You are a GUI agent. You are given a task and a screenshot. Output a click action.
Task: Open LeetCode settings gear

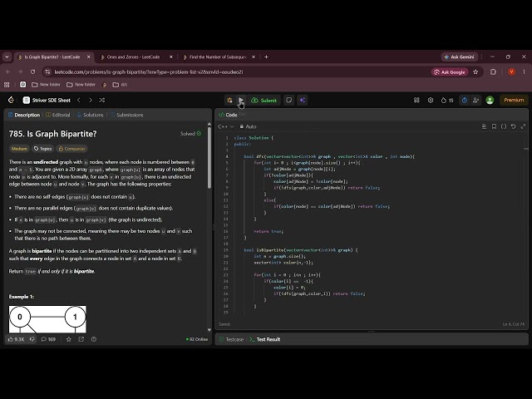431,100
